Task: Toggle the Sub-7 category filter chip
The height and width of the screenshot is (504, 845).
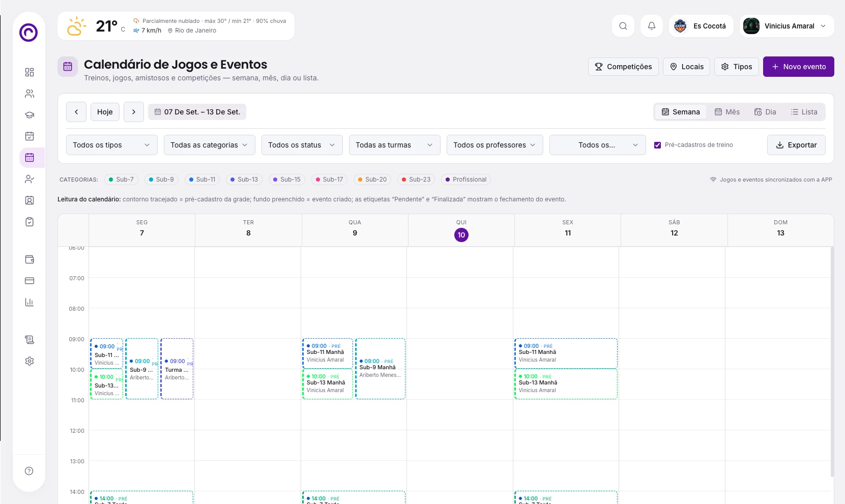Action: pyautogui.click(x=121, y=180)
